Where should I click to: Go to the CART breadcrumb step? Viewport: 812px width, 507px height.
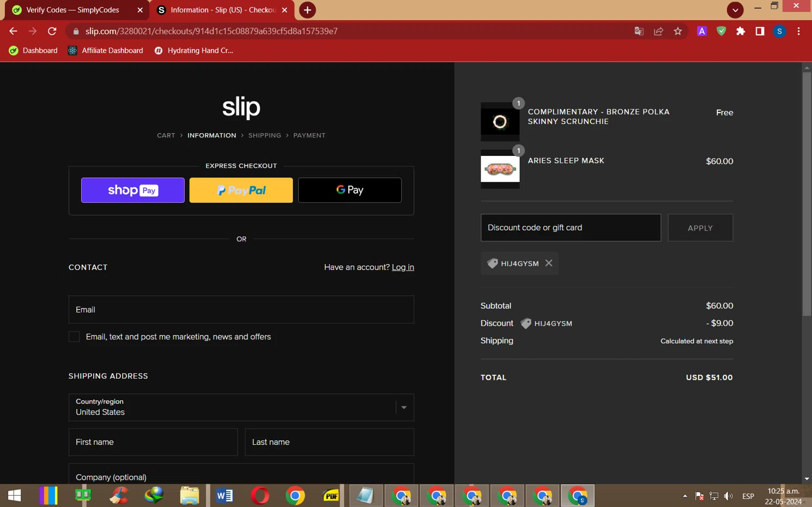166,135
